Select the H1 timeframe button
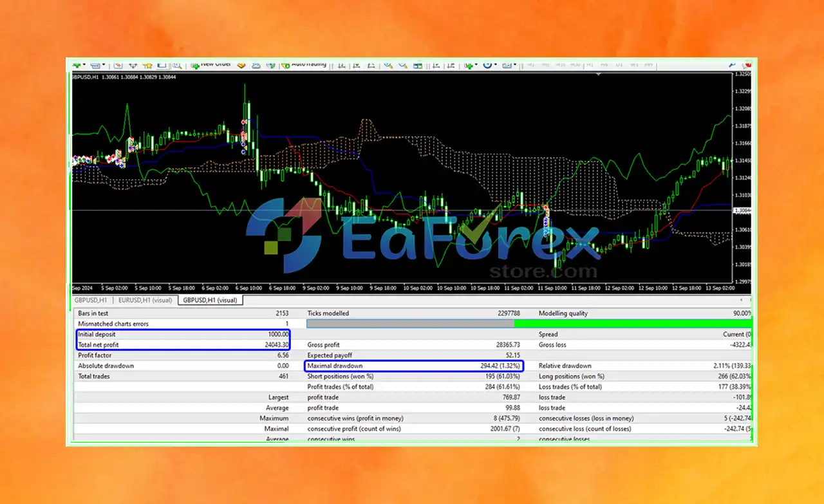824x504 pixels. 590,64
